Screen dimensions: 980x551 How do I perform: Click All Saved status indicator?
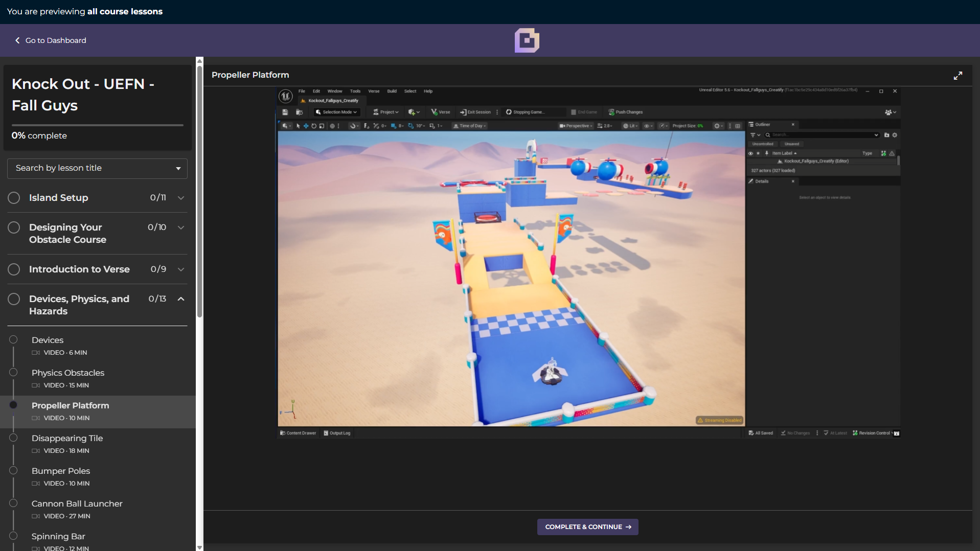coord(761,433)
